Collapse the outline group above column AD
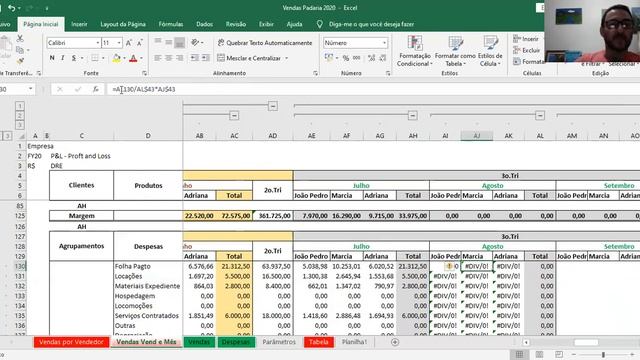 pyautogui.click(x=273, y=106)
